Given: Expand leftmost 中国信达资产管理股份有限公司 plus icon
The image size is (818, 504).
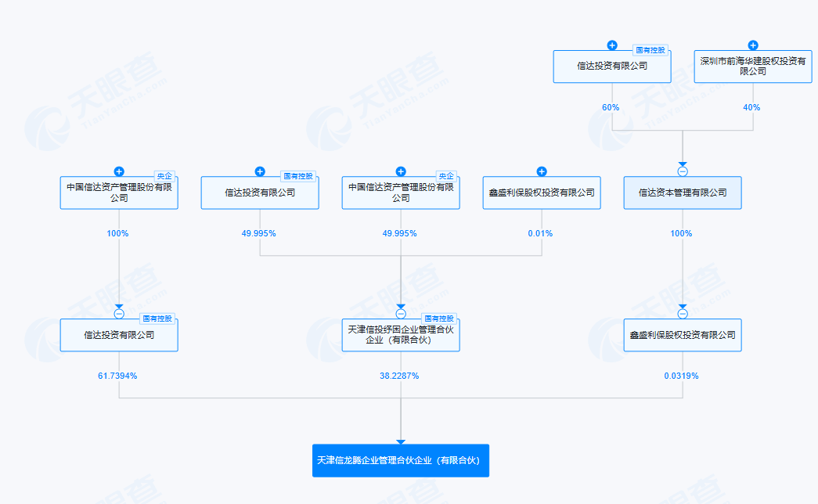Looking at the screenshot, I should click(x=118, y=172).
